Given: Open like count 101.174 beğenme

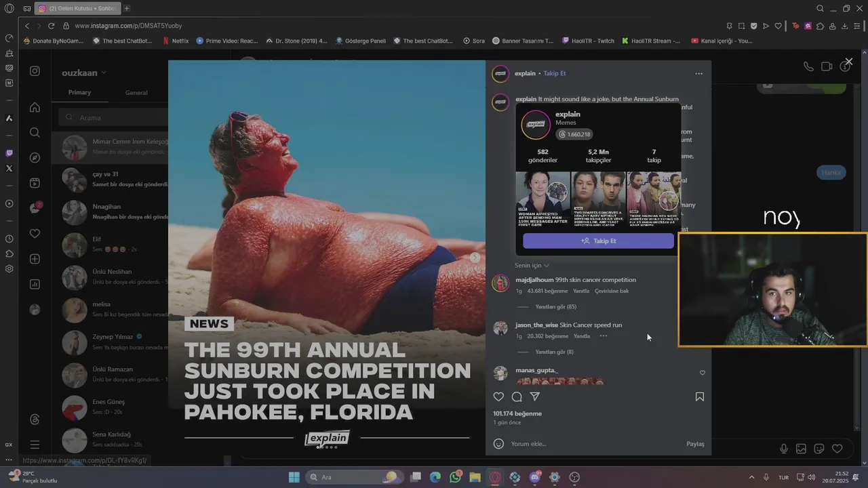Looking at the screenshot, I should [x=517, y=413].
